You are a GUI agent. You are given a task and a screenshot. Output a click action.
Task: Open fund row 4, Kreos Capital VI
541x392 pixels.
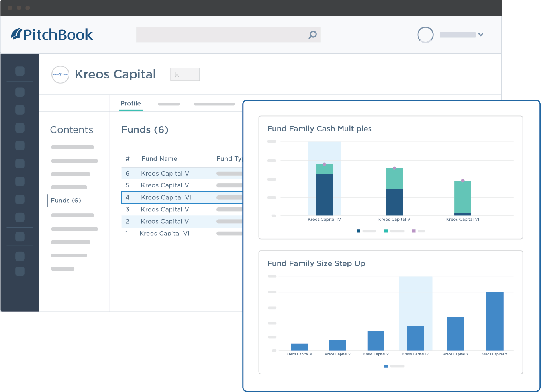166,197
